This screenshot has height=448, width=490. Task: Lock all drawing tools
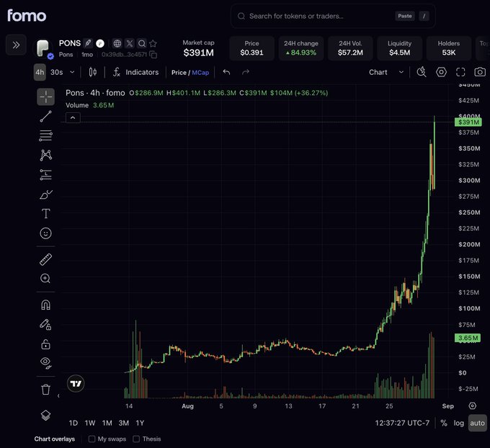click(45, 344)
